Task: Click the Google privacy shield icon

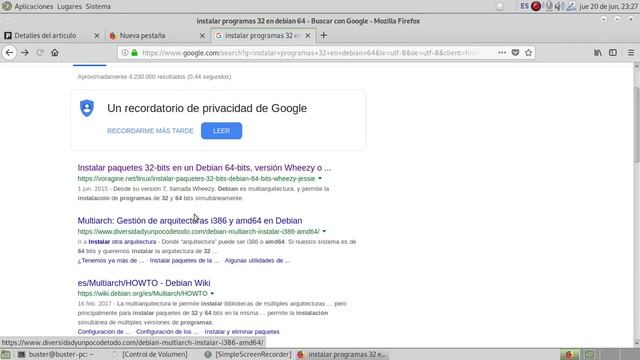Action: tap(87, 108)
